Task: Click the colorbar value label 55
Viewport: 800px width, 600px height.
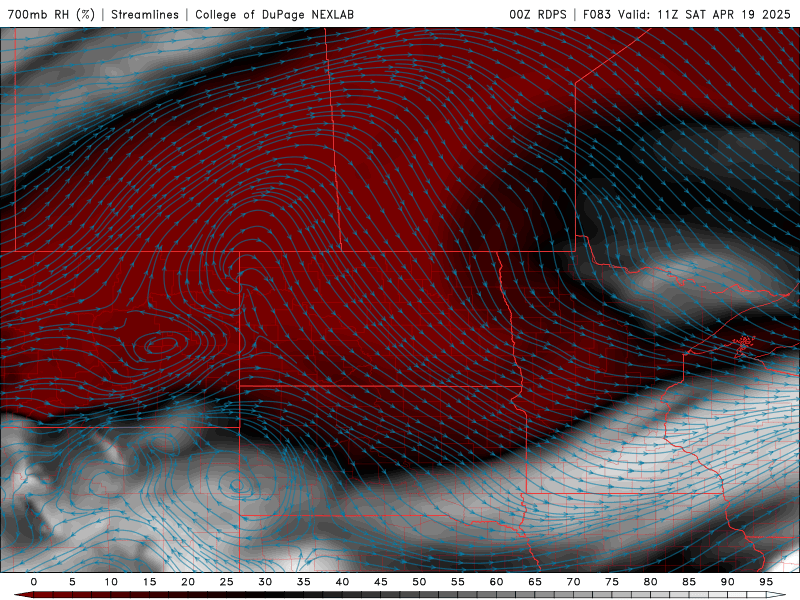Action: point(458,582)
